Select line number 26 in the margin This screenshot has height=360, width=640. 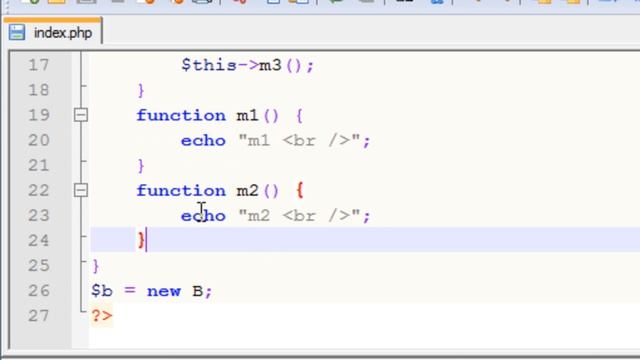(39, 291)
